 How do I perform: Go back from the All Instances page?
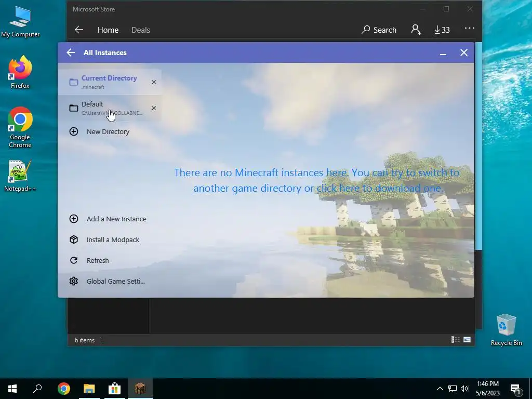(x=71, y=52)
